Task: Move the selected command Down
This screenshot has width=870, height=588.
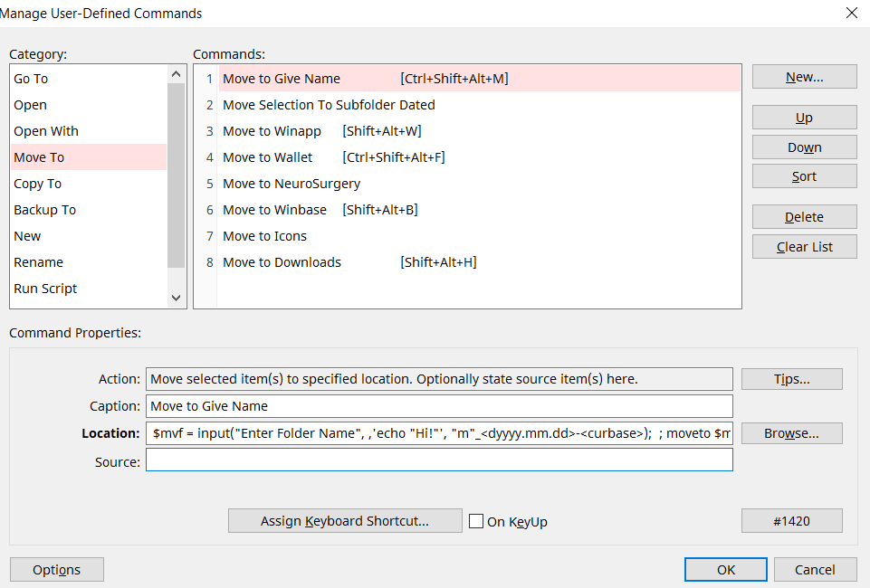Action: click(803, 146)
